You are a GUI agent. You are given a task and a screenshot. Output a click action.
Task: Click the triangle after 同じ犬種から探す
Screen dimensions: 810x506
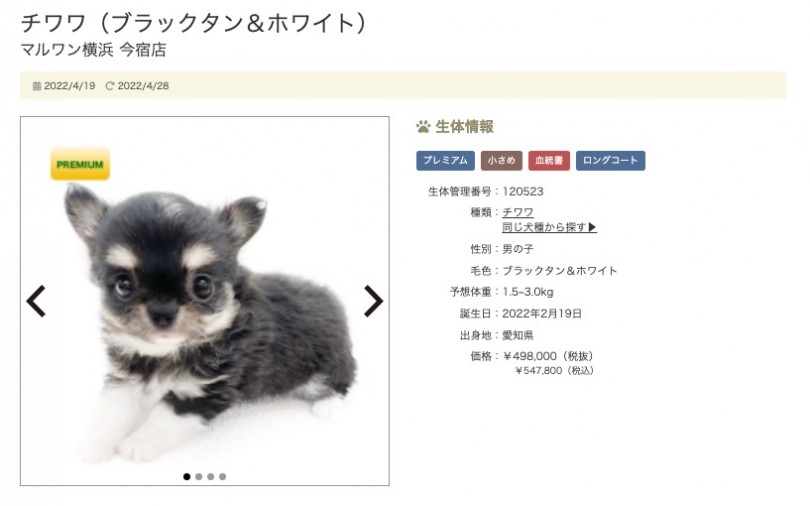pos(593,227)
